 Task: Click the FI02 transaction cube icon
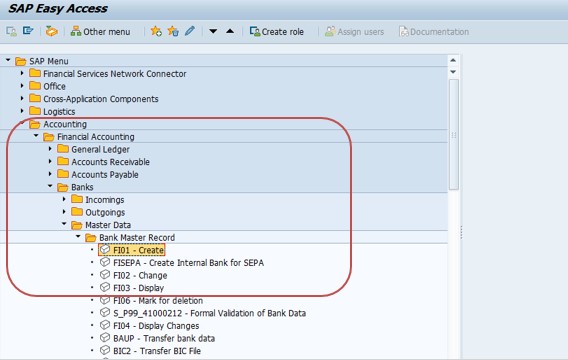pos(105,275)
